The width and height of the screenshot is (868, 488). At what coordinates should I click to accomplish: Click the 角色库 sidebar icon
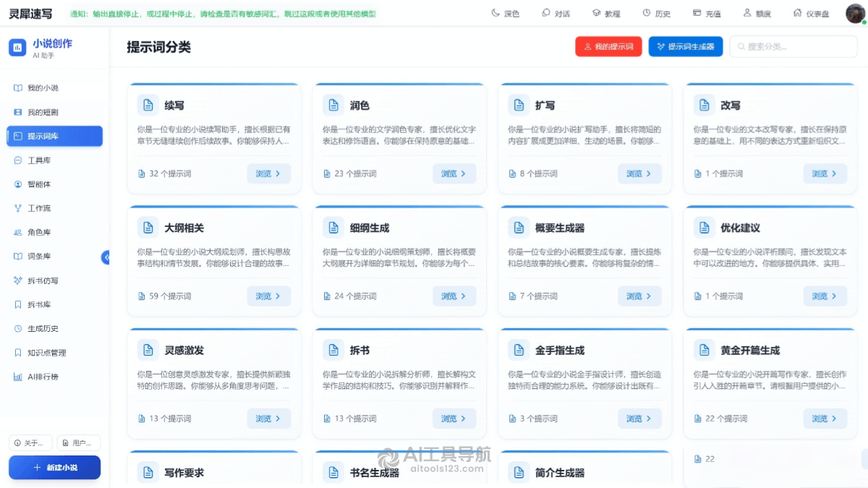[x=18, y=232]
